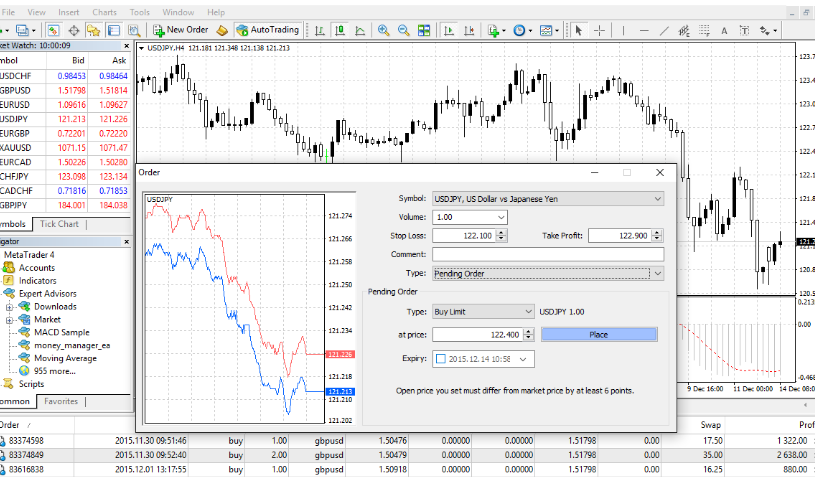This screenshot has height=477, width=815.
Task: Switch chart to candlesticks
Action: 340,30
